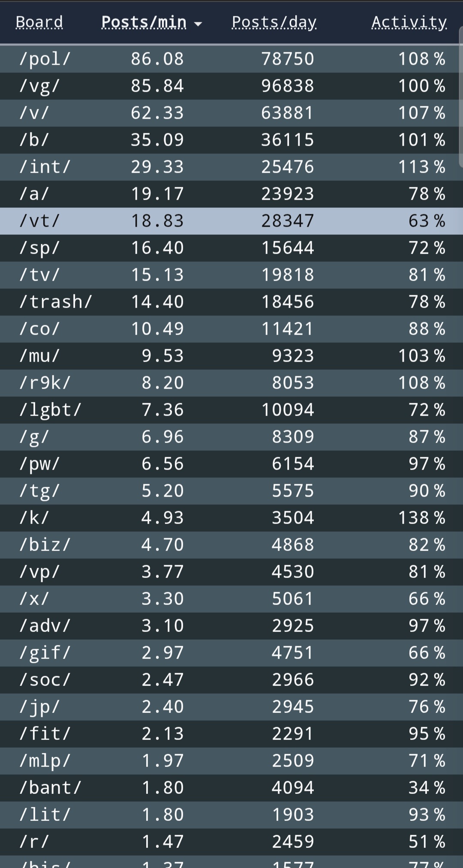The width and height of the screenshot is (463, 868).
Task: Click the 2.13 posts/min value
Action: click(x=162, y=733)
